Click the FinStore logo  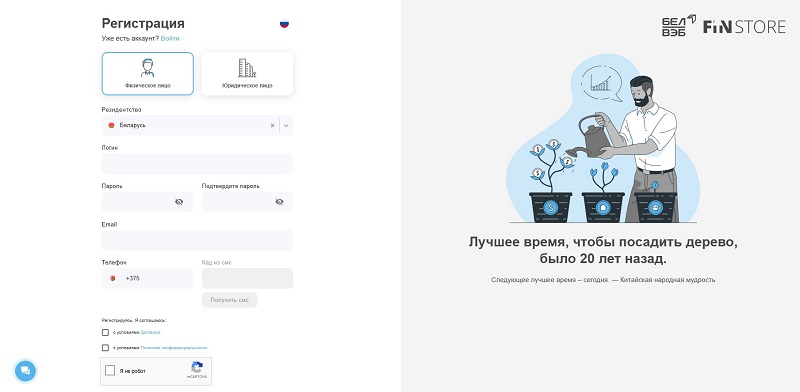[744, 27]
